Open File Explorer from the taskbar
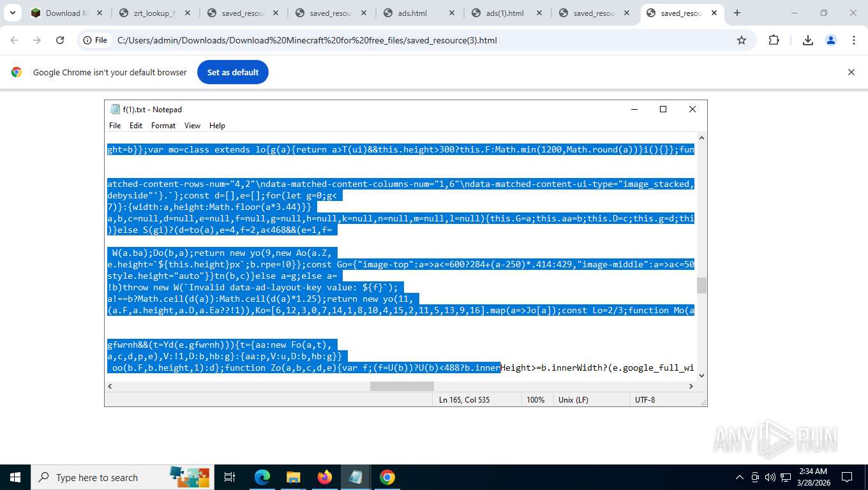The image size is (868, 490). [293, 477]
